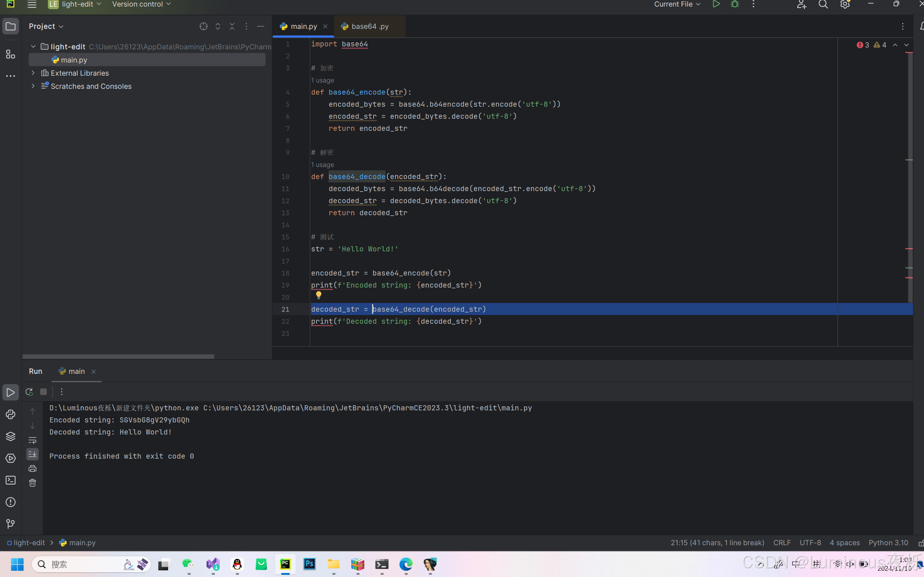Click cursor position 21:15 in status bar
Viewport: 924px width, 577px height.
[x=717, y=543]
